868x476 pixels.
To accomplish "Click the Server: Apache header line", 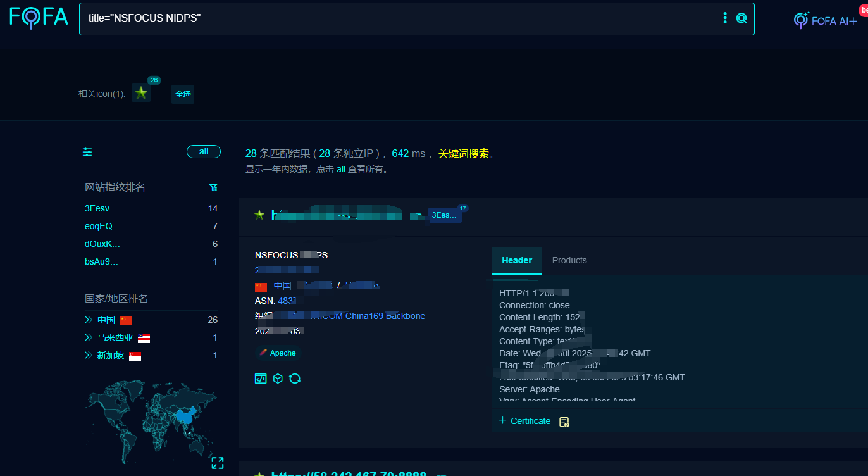I will (530, 389).
